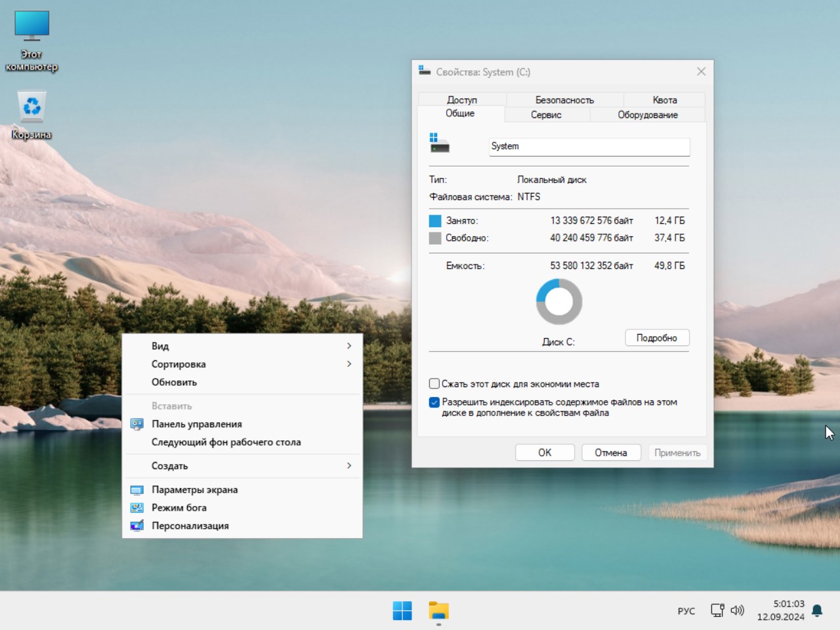Switch to the Оборудование tab

click(648, 115)
